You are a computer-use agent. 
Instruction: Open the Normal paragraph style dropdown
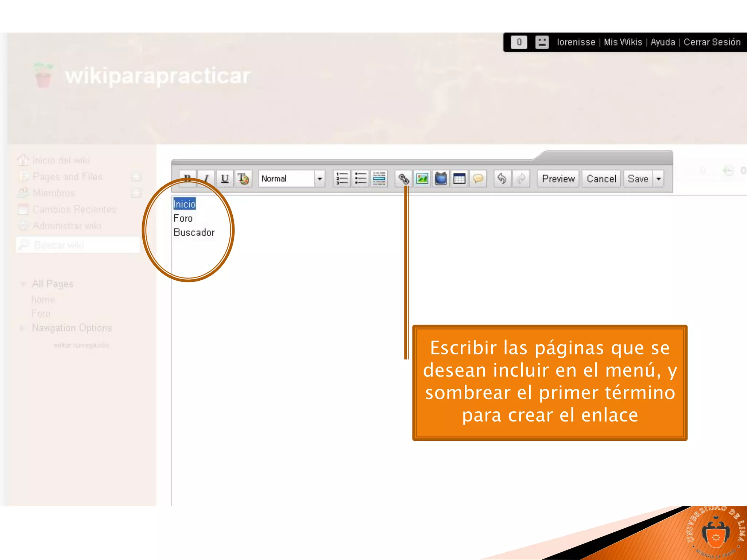click(x=292, y=179)
